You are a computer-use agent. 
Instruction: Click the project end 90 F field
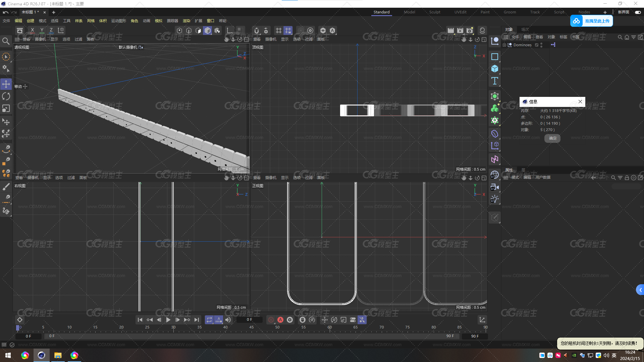click(x=475, y=336)
